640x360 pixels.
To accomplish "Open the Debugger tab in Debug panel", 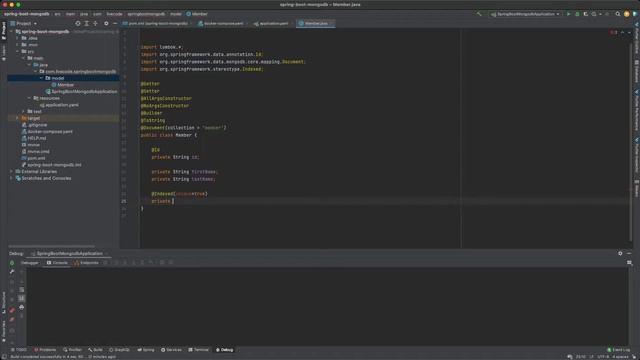I will point(30,263).
